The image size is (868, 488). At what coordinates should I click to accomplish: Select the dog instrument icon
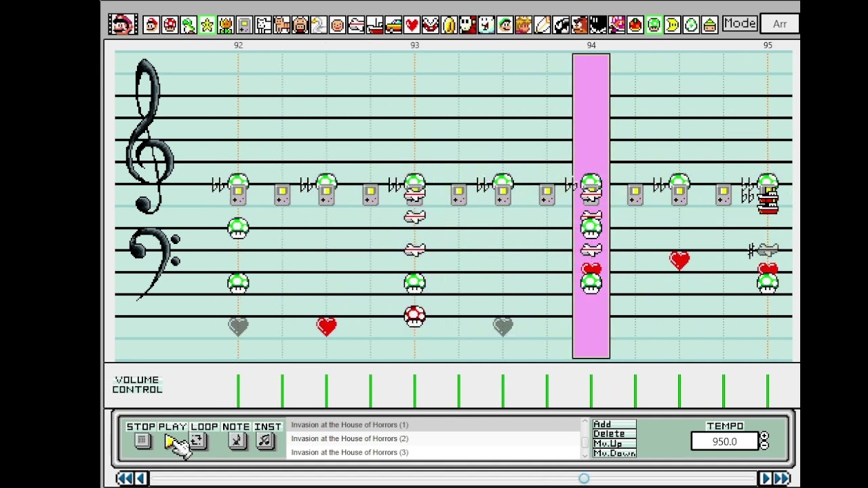point(263,25)
